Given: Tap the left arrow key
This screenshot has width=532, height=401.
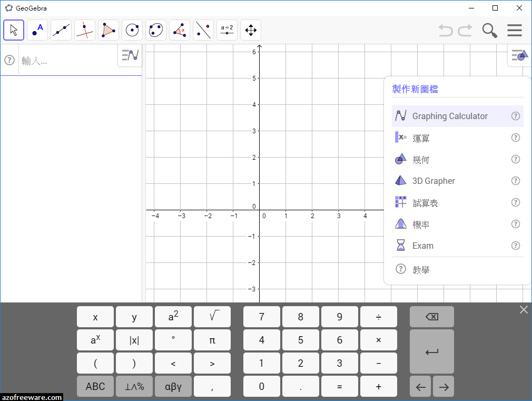Looking at the screenshot, I should 420,386.
